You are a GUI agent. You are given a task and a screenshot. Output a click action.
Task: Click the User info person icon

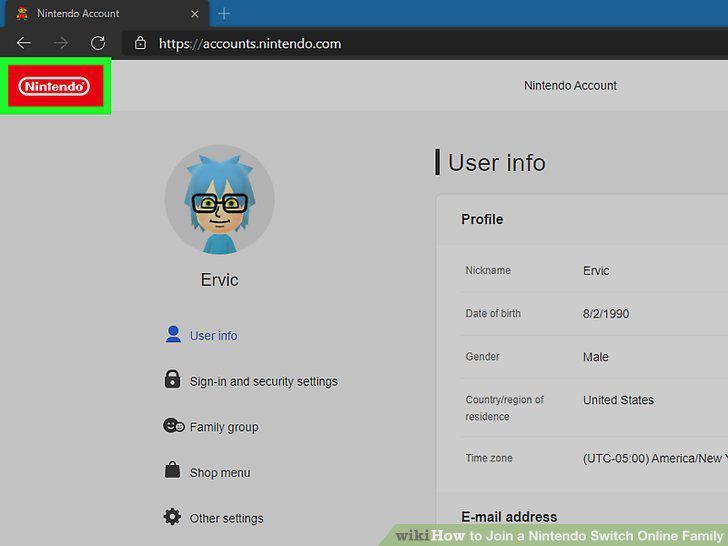(x=173, y=334)
